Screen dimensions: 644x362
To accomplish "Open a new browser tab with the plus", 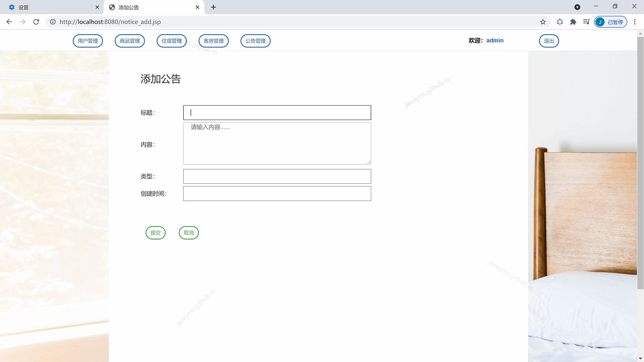I will (213, 7).
